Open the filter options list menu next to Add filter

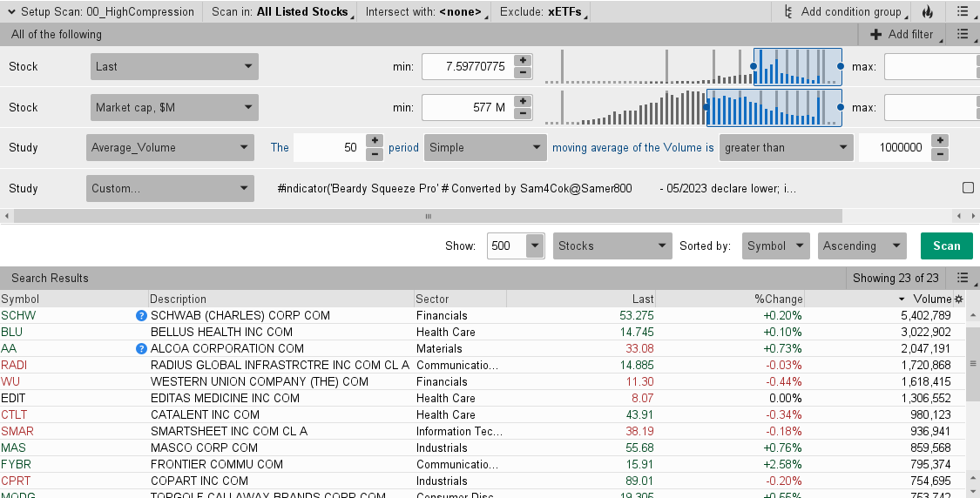963,34
